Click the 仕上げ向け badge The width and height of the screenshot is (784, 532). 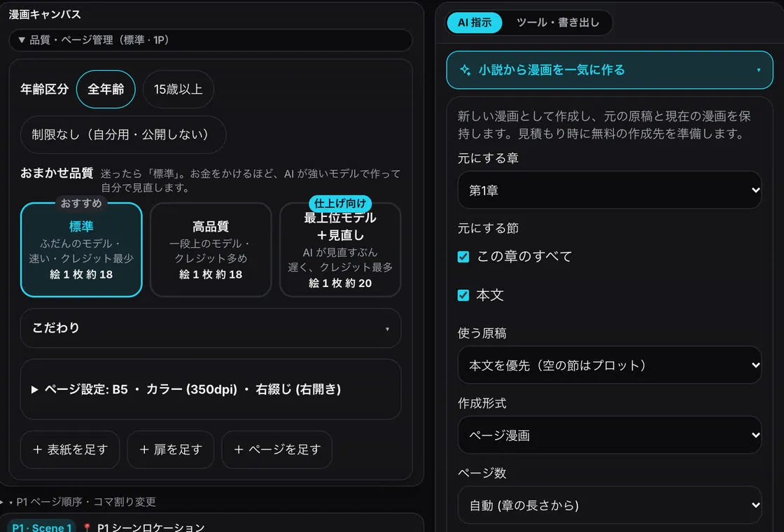coord(340,204)
